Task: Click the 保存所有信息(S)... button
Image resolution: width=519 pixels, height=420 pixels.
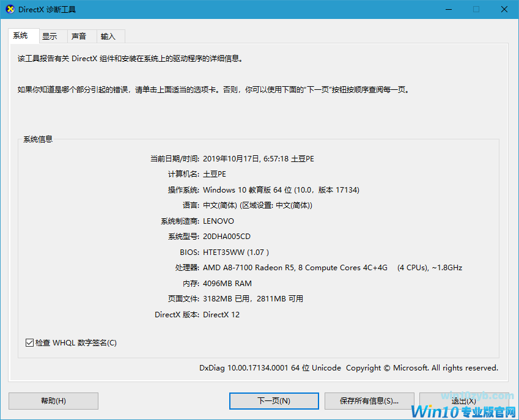Action: point(369,401)
